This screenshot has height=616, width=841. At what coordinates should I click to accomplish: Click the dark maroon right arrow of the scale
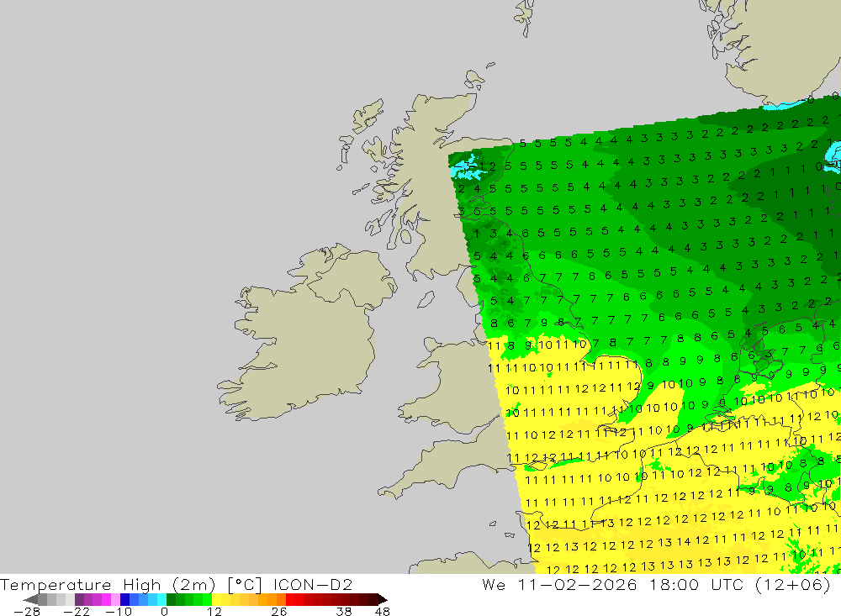pos(383,599)
